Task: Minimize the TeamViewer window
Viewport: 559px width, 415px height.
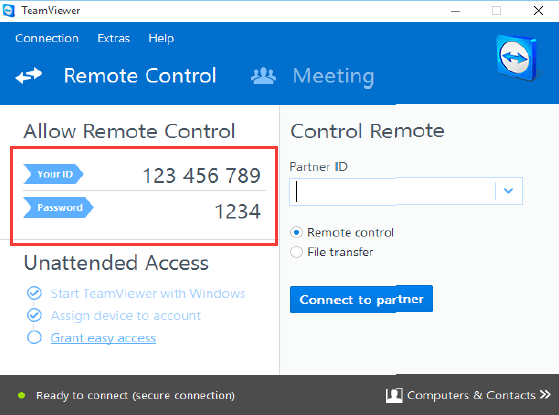Action: 455,11
